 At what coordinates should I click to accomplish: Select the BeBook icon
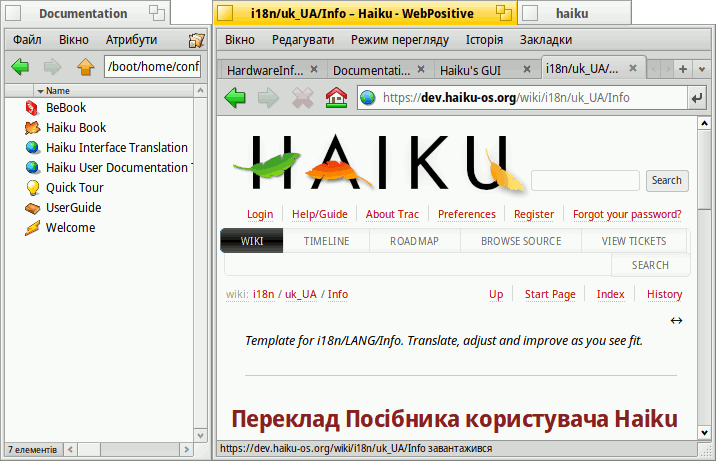coord(32,108)
